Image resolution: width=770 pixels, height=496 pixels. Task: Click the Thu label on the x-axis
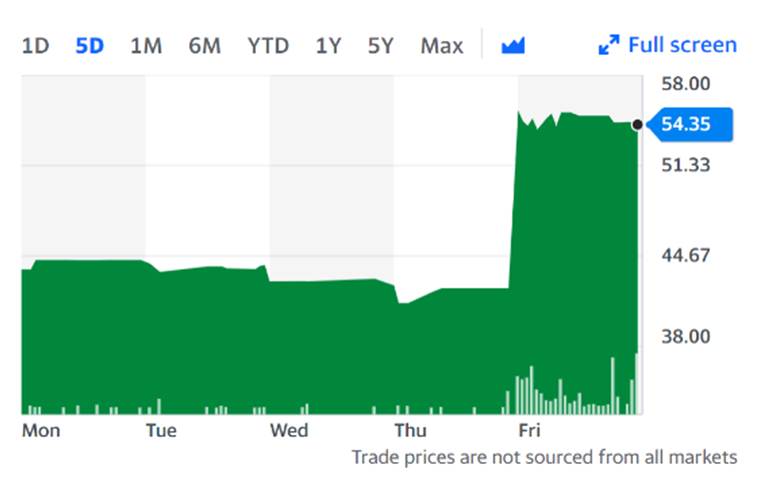coord(410,430)
